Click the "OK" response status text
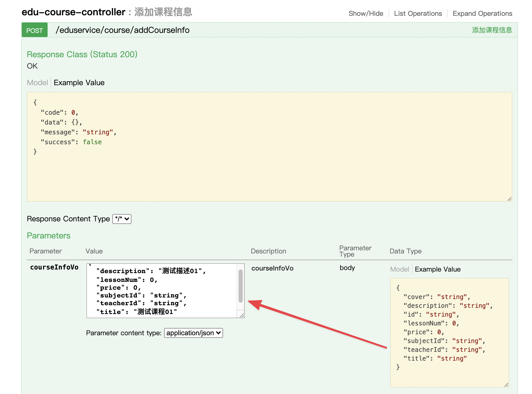This screenshot has width=532, height=394. (32, 66)
